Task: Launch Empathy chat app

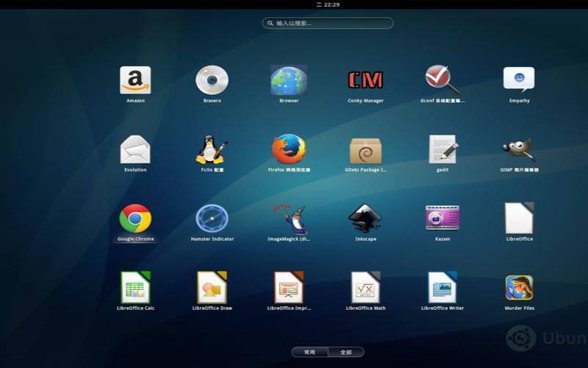Action: point(519,79)
